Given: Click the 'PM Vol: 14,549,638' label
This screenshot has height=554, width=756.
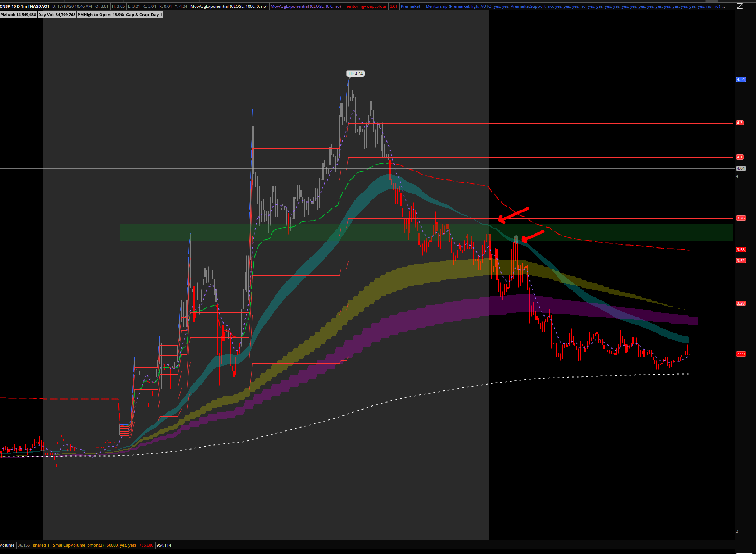Looking at the screenshot, I should 18,15.
